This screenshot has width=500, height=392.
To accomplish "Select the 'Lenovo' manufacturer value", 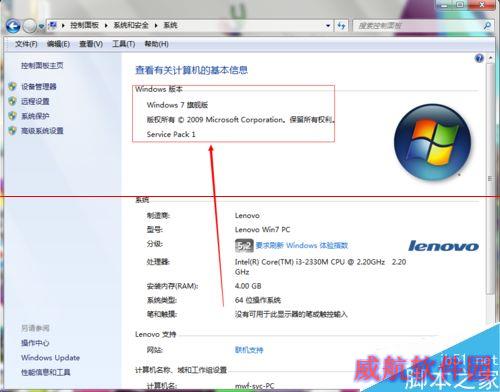I will [247, 216].
